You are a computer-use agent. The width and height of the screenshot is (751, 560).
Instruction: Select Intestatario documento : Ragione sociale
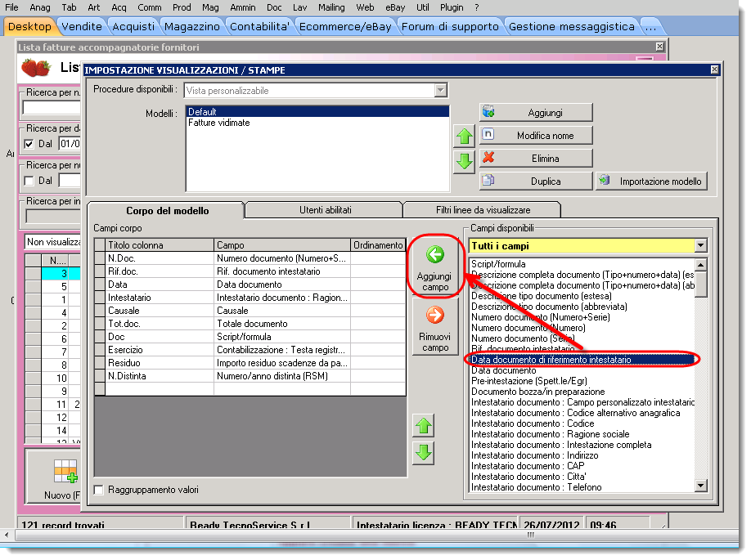[582, 433]
